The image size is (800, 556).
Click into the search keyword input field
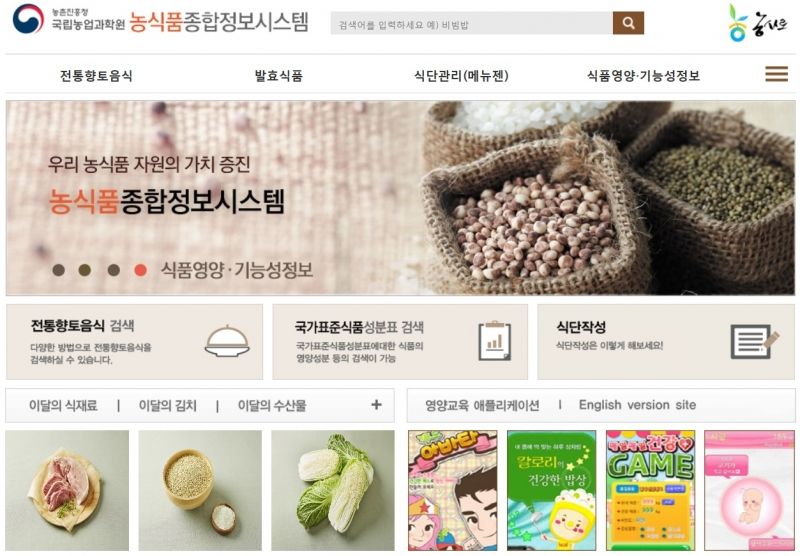coord(471,23)
